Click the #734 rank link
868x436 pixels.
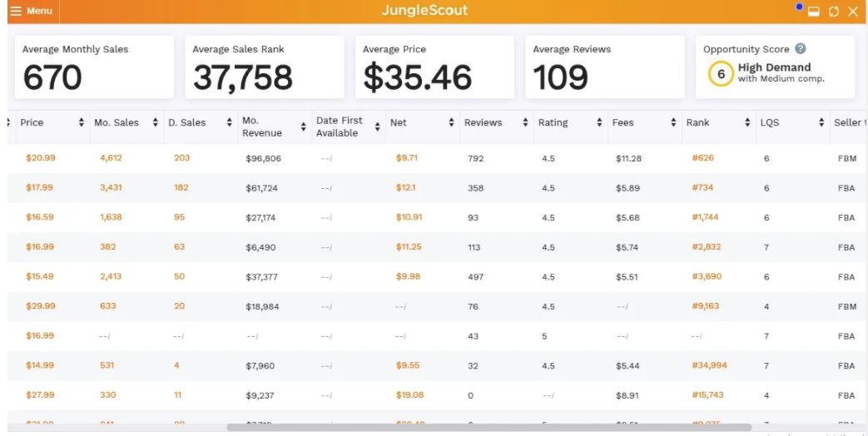pos(702,188)
